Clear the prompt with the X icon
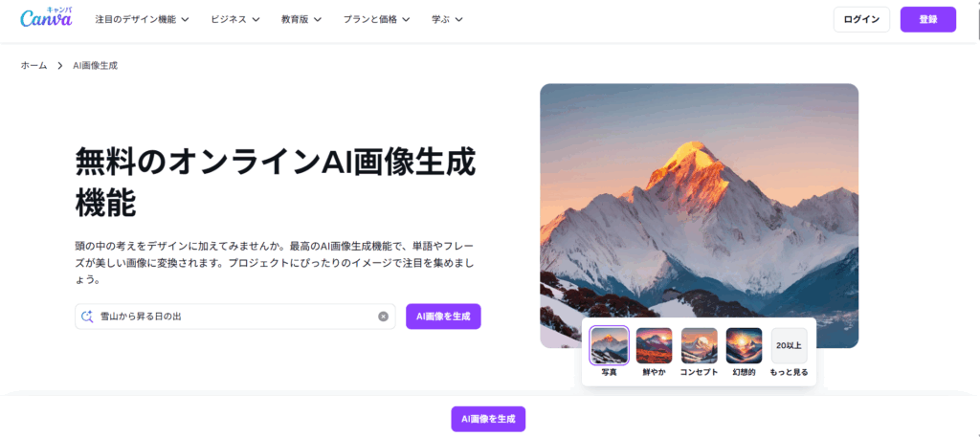The height and width of the screenshot is (437, 980). click(x=383, y=317)
